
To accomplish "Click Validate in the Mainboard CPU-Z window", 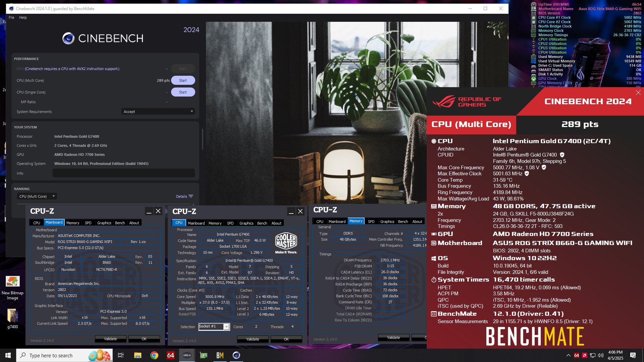I will coord(110,339).
